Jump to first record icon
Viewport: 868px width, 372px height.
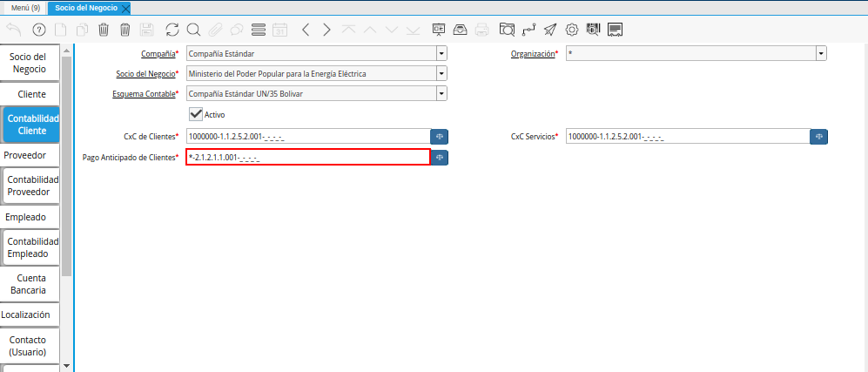tap(348, 30)
